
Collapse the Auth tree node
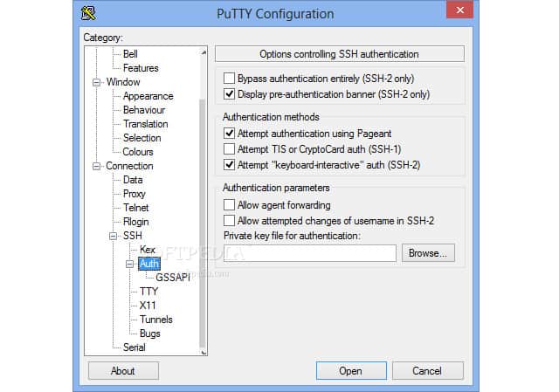[130, 264]
